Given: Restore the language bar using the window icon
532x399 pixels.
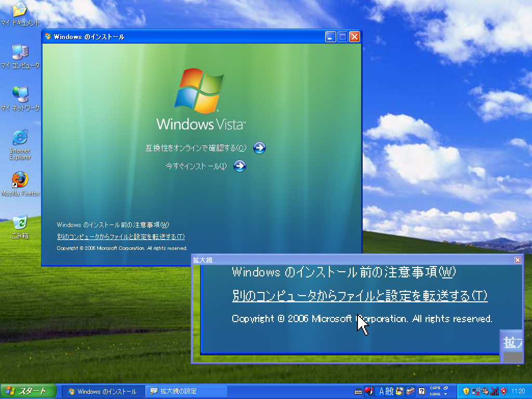Looking at the screenshot, I should click(446, 388).
